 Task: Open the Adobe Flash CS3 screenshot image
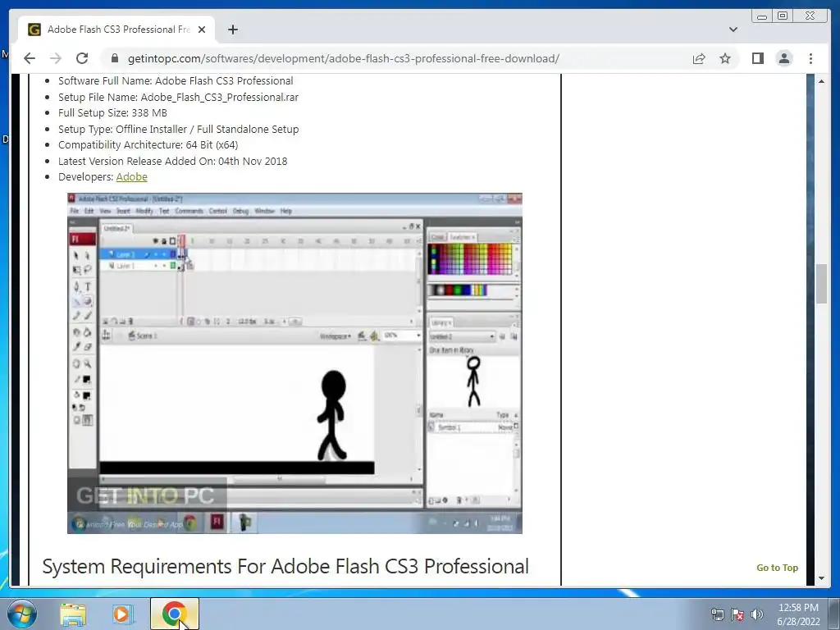[x=294, y=363]
